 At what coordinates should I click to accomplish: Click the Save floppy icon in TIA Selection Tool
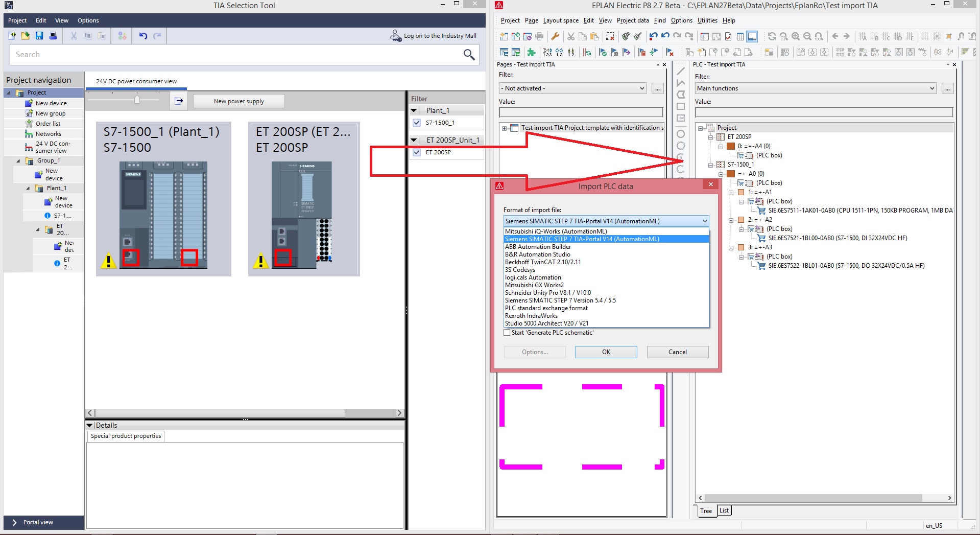(x=39, y=36)
